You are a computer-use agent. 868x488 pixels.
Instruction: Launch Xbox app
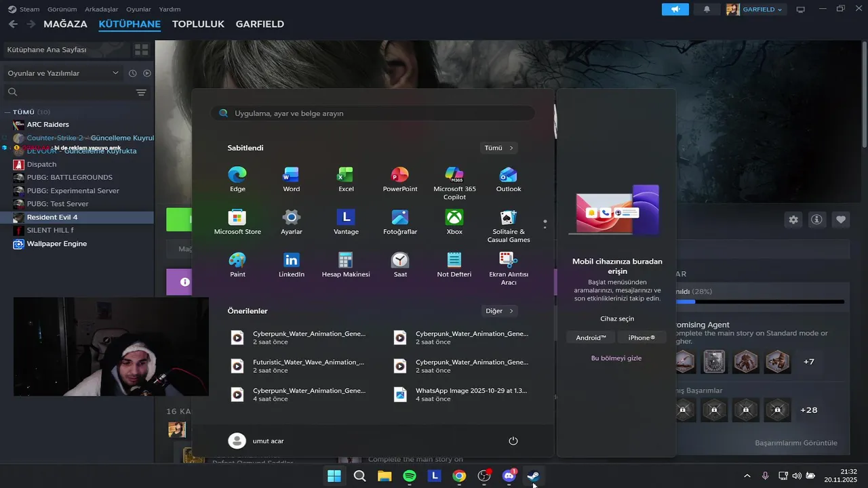[x=454, y=222]
